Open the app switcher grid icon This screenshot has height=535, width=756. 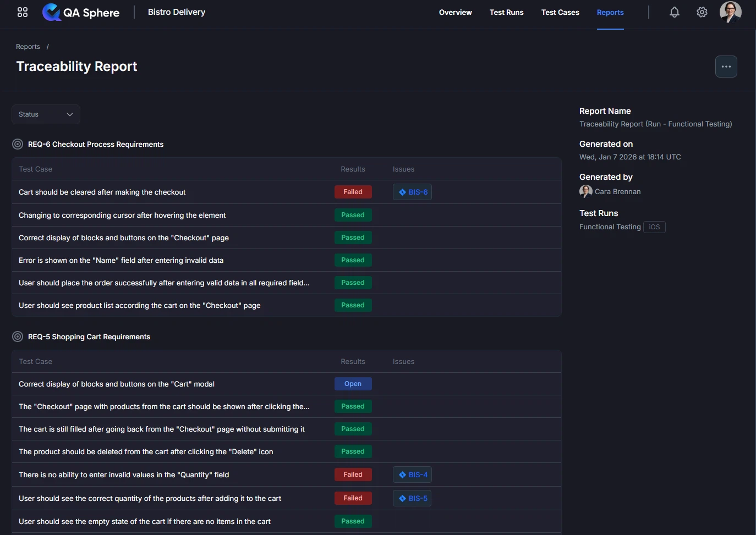(x=23, y=12)
